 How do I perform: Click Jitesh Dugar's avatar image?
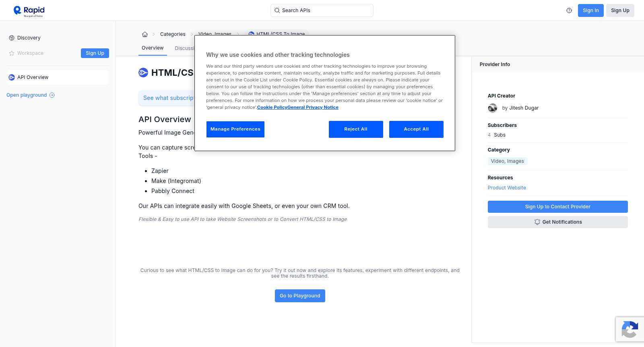[493, 108]
